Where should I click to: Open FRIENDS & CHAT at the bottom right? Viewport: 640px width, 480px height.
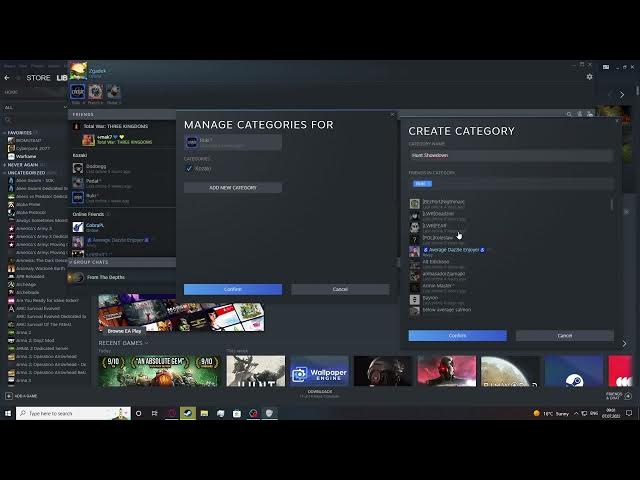(x=618, y=396)
